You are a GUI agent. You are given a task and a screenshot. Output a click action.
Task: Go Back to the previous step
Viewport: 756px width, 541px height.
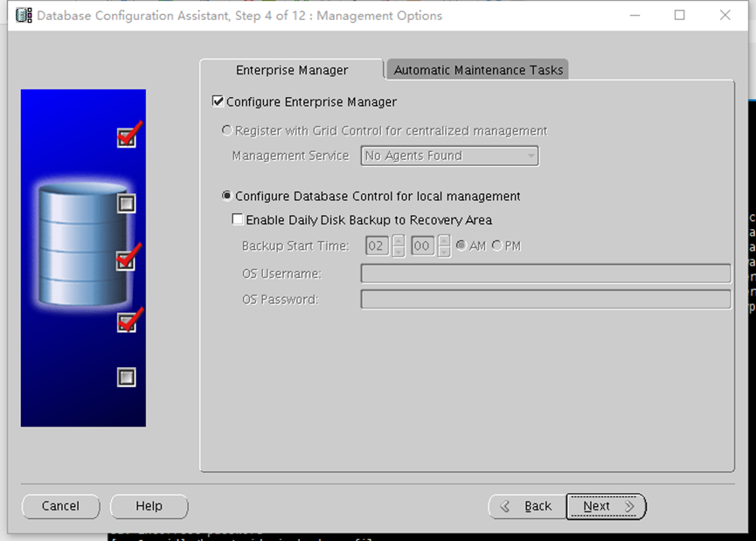coord(527,506)
